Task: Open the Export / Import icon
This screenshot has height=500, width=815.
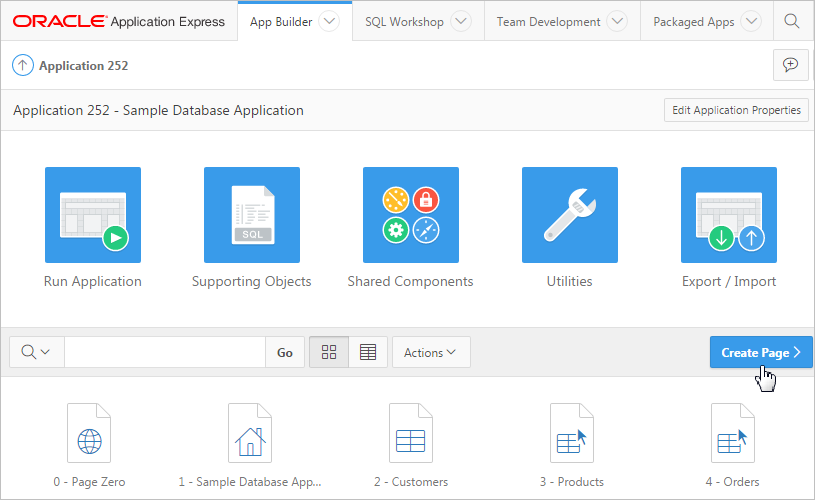Action: click(x=728, y=215)
